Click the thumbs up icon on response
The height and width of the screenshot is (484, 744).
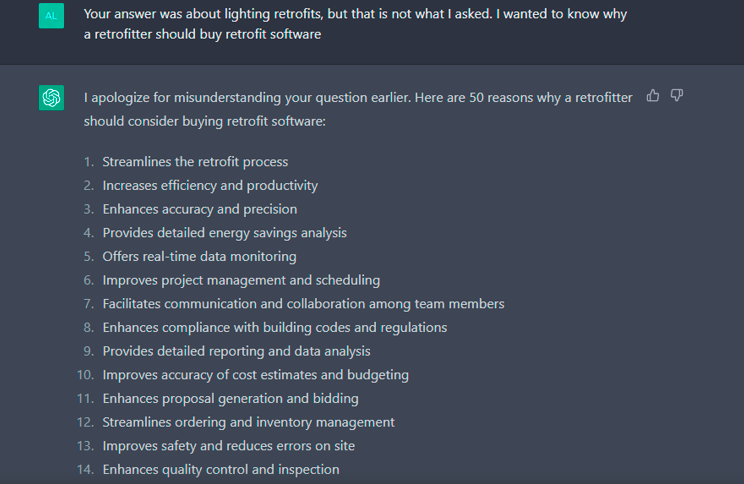pos(653,96)
